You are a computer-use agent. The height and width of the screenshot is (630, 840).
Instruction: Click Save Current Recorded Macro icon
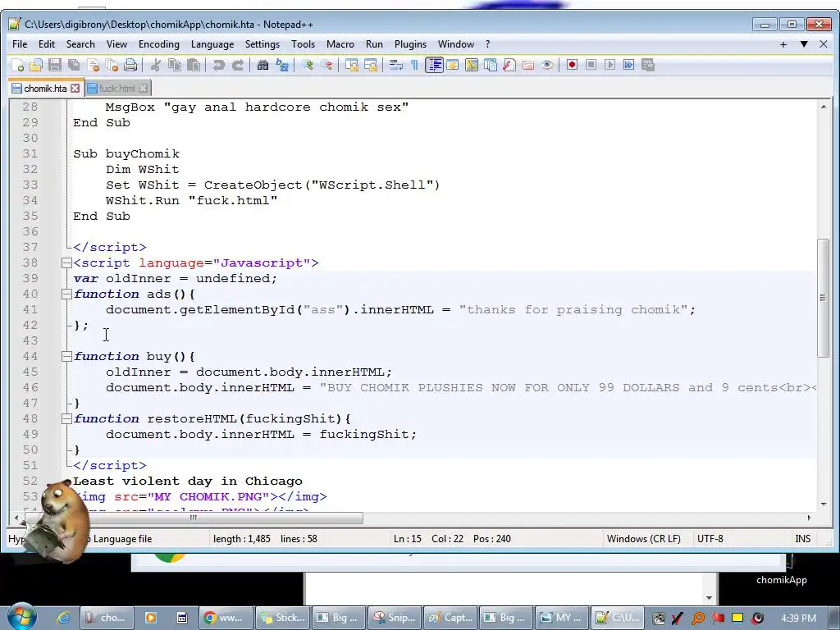click(x=648, y=66)
